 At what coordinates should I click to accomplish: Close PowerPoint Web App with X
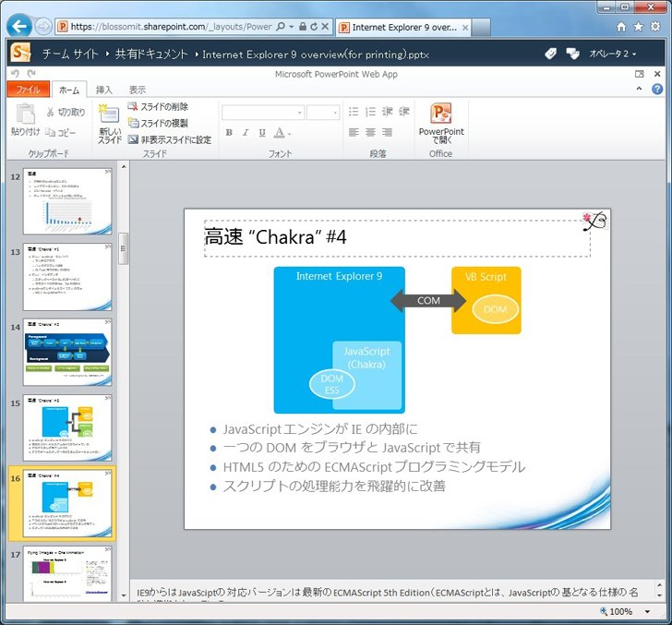point(657,74)
